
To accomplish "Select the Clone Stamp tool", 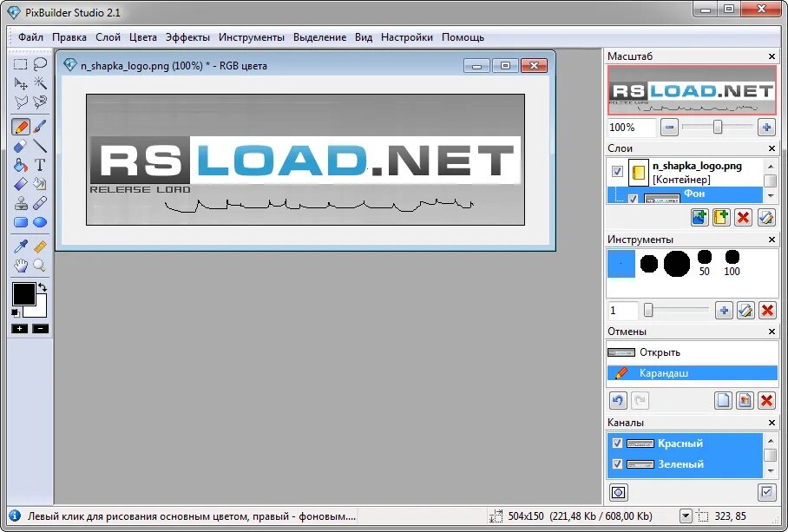I will click(20, 203).
